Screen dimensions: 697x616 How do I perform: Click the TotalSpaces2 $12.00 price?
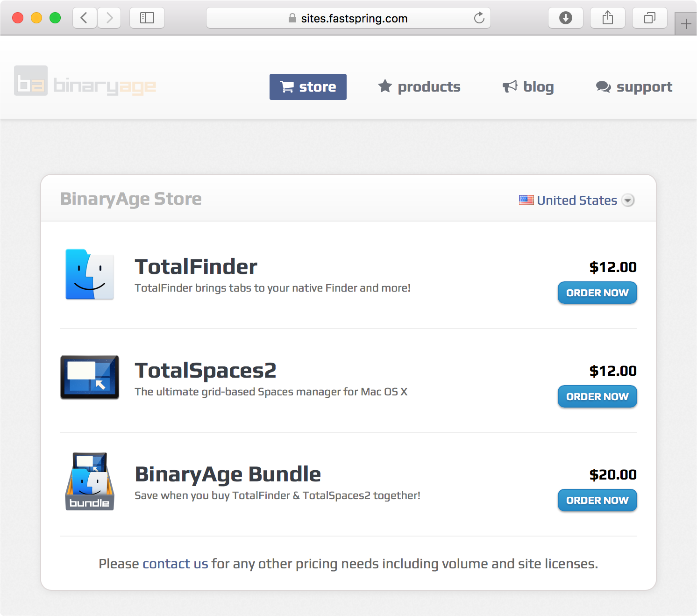(x=613, y=371)
